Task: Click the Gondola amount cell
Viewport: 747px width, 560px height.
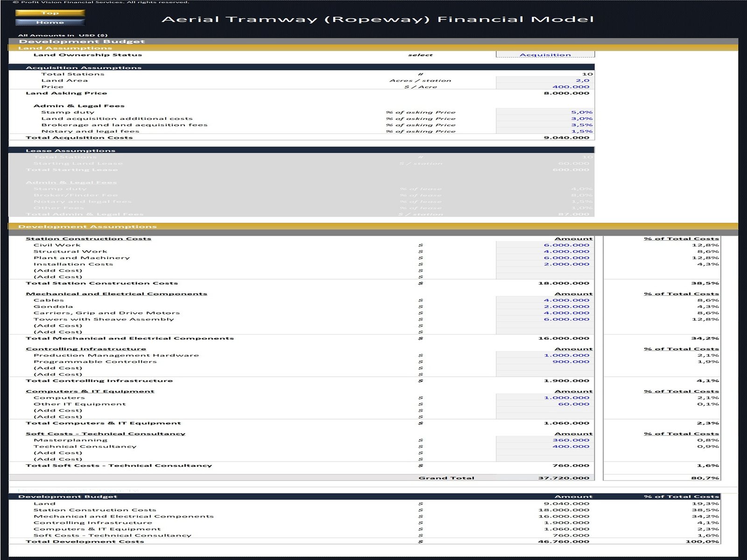Action: tap(545, 307)
